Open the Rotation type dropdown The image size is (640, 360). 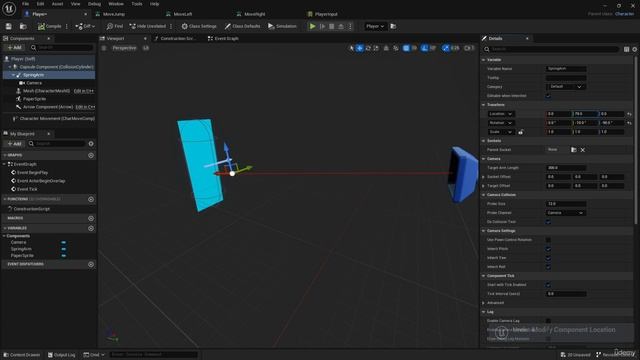pyautogui.click(x=501, y=123)
